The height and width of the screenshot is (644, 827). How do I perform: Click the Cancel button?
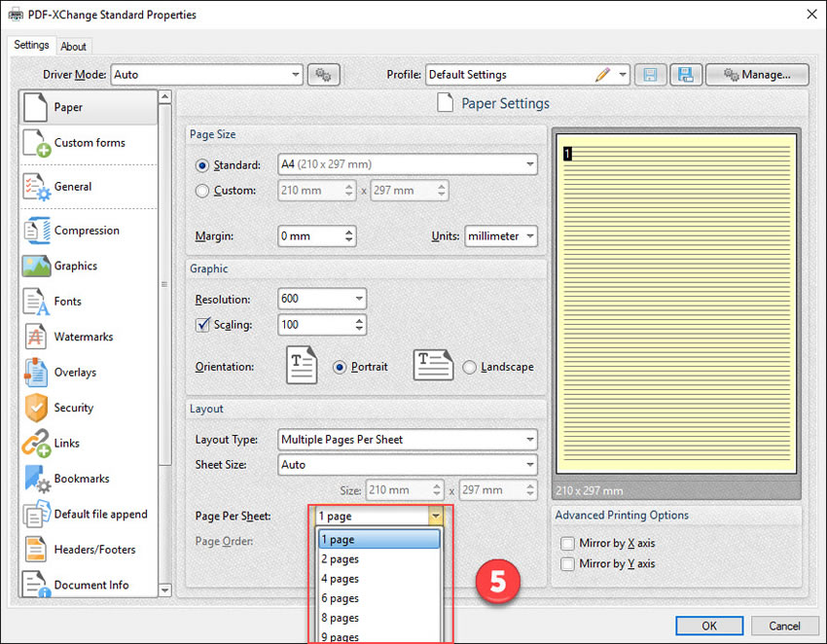coord(784,626)
